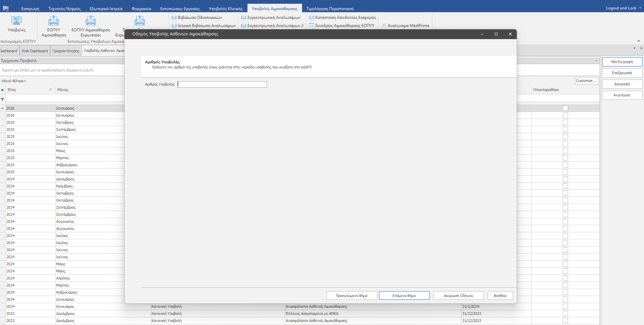Switch to the Φαρμακείο ribbon tab

click(x=141, y=9)
